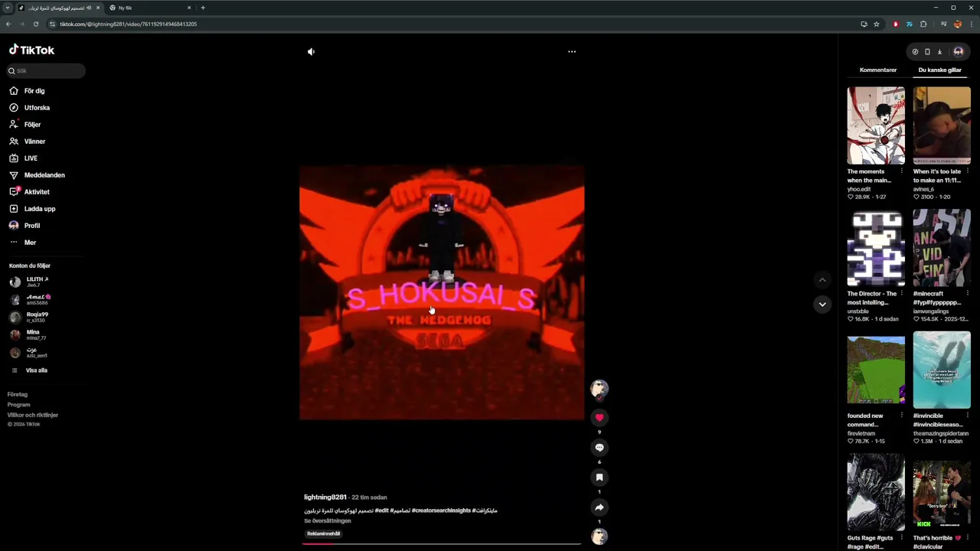This screenshot has width=980, height=551.
Task: Open 'That's horrible' video thumbnail
Action: 942,492
